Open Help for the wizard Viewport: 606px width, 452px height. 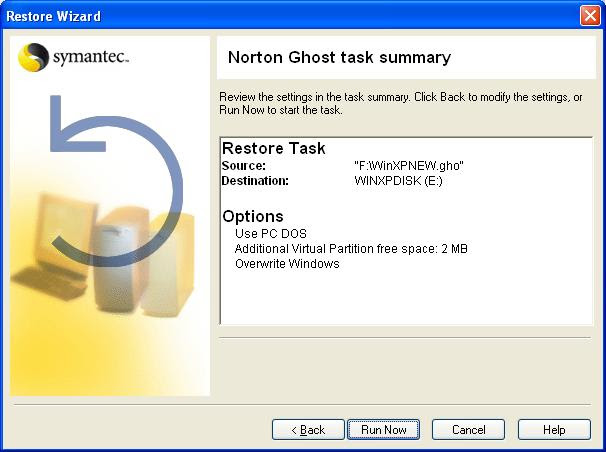[554, 430]
